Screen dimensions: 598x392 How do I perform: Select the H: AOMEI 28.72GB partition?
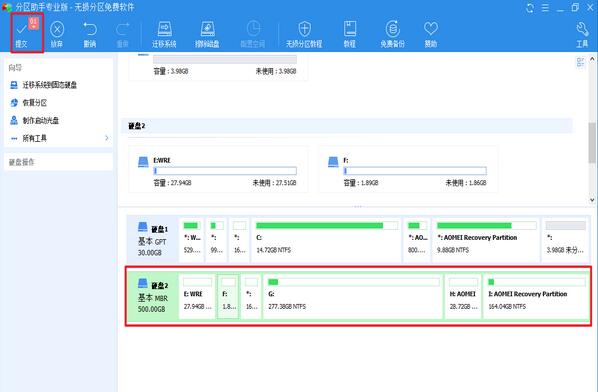tap(463, 296)
